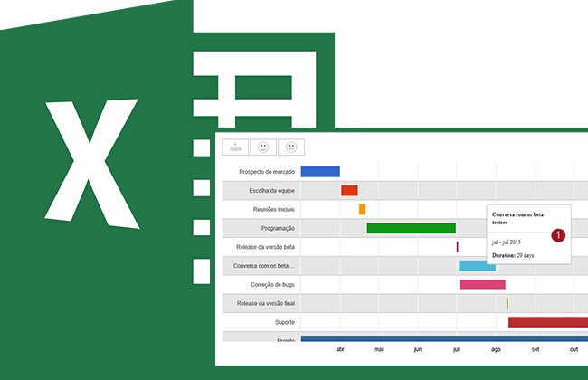
Task: Click the 'mai' month label on axis
Action: (x=378, y=349)
